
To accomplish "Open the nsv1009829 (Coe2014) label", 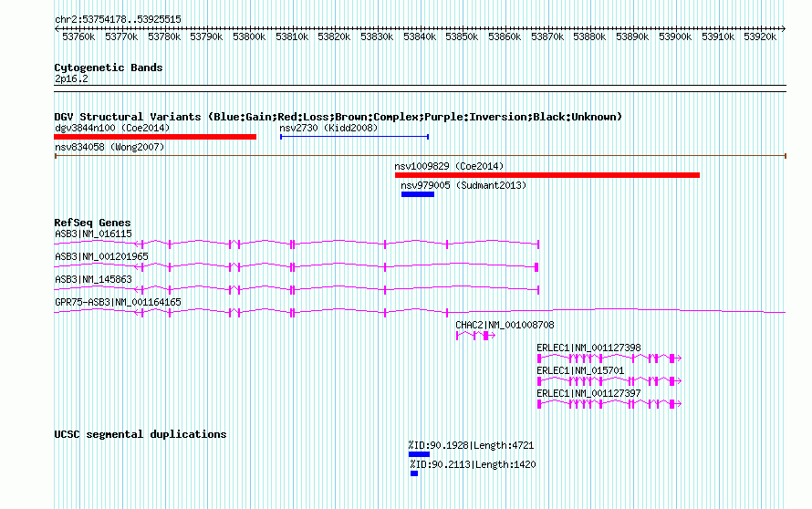I will (449, 166).
